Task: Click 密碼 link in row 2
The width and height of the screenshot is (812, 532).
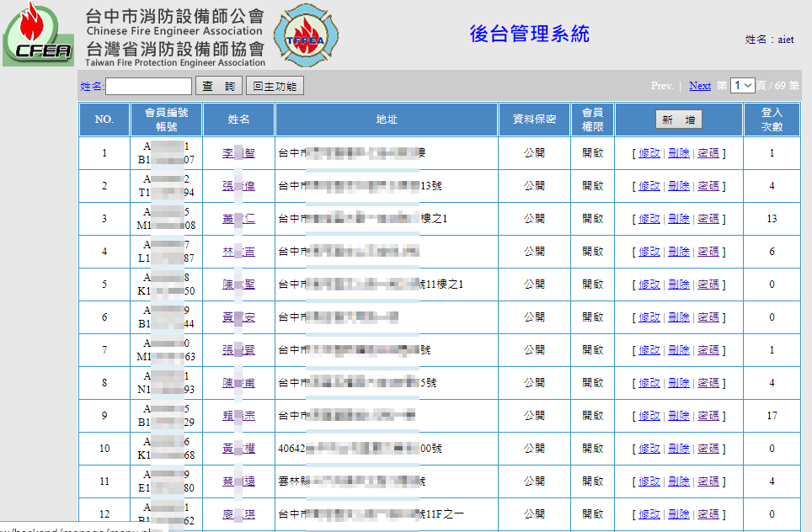Action: click(x=708, y=186)
